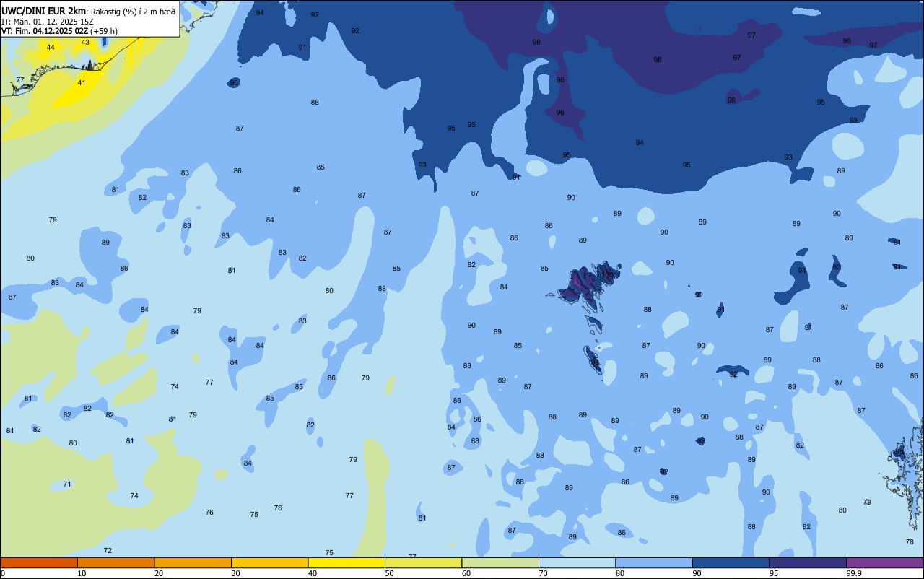Click the legend tick label 30
This screenshot has width=924, height=579.
[x=235, y=573]
